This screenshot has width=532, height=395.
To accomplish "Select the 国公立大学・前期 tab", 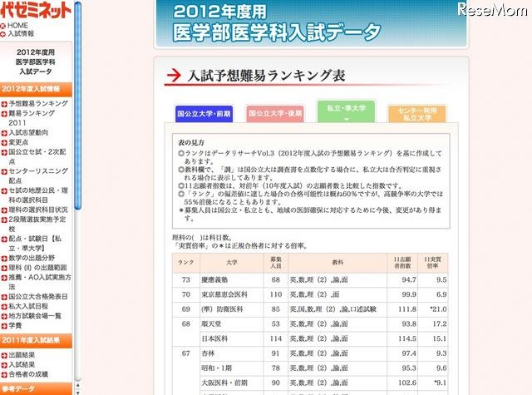I will 202,115.
